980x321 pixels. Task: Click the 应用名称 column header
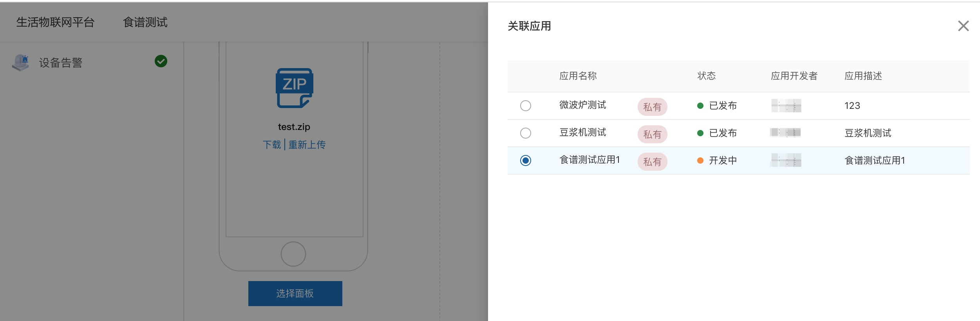click(578, 76)
